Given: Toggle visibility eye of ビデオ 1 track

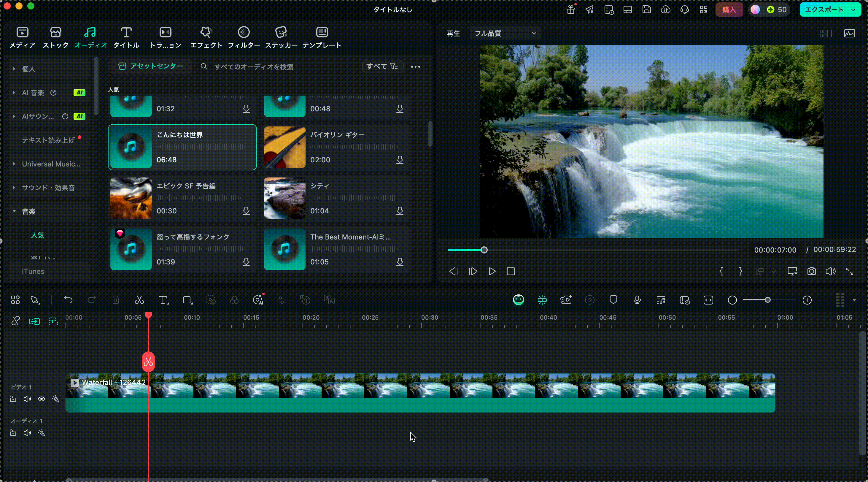Looking at the screenshot, I should click(42, 399).
